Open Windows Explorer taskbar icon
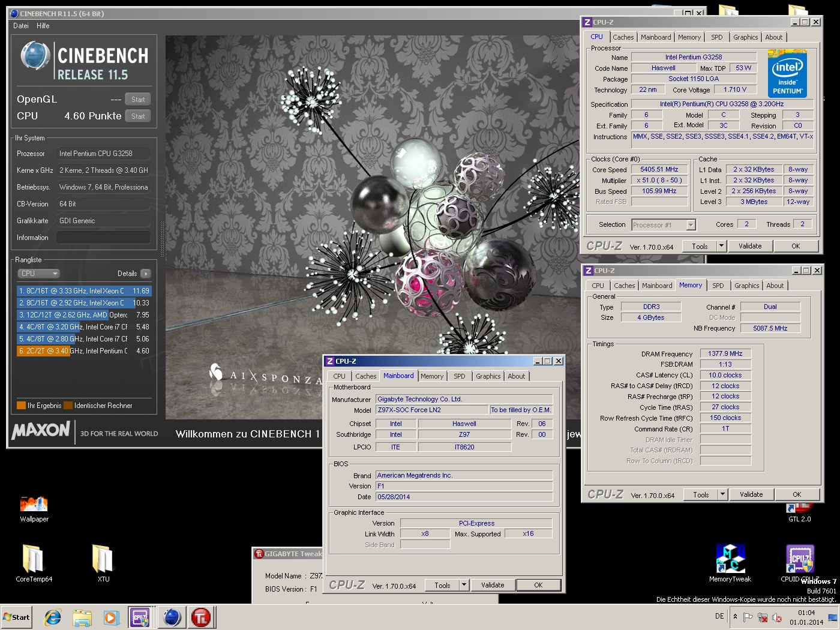 pos(82,617)
